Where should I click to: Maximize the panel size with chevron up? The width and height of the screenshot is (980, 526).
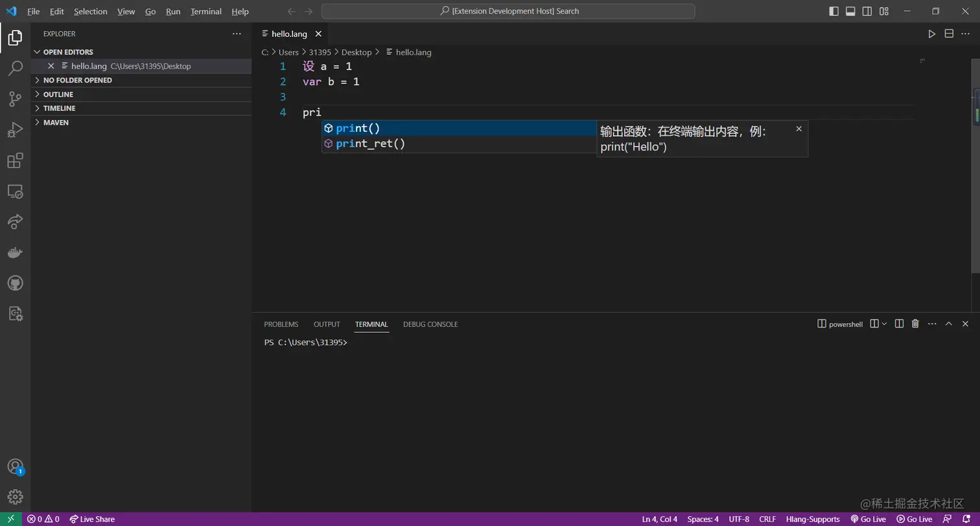[x=948, y=324]
